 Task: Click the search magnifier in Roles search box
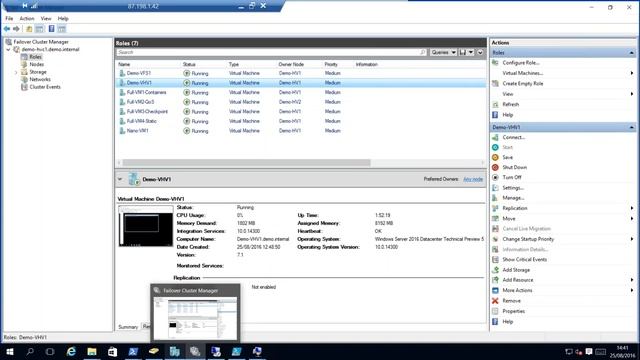422,52
